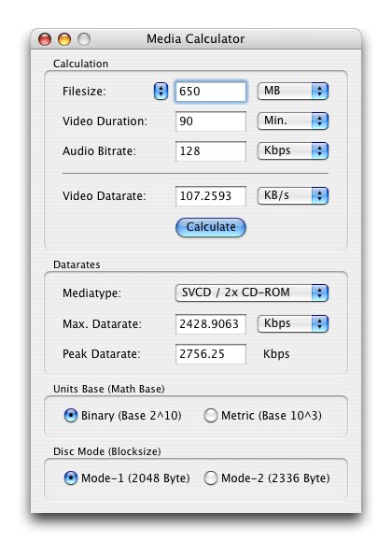Click the Max. Datarate field showing 2428.9063
392x542 pixels.
point(211,324)
